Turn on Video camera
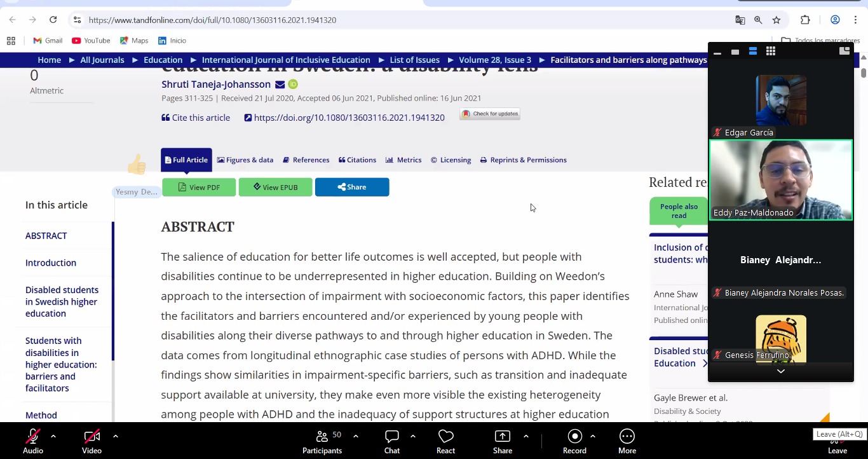This screenshot has height=459, width=868. click(x=92, y=437)
